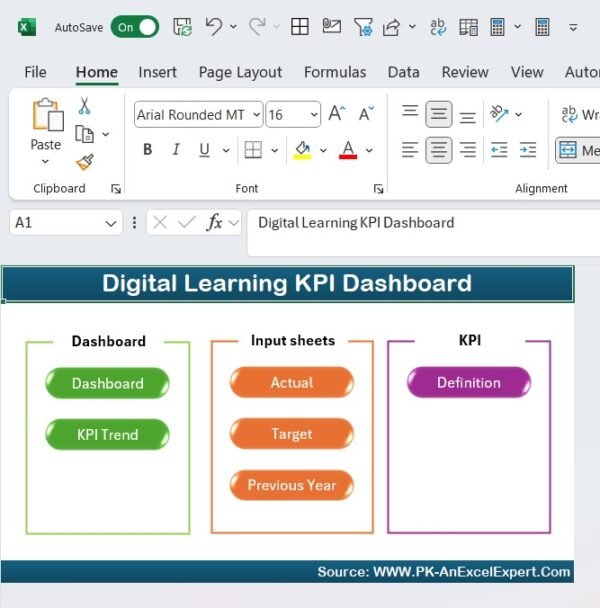Open Customize Quick Access Toolbar arrow

pos(573,28)
